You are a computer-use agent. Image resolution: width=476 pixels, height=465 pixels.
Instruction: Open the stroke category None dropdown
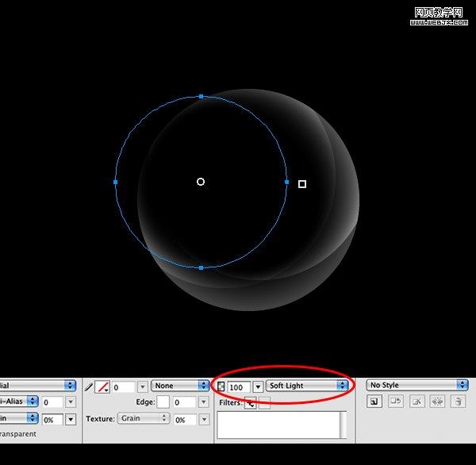180,386
